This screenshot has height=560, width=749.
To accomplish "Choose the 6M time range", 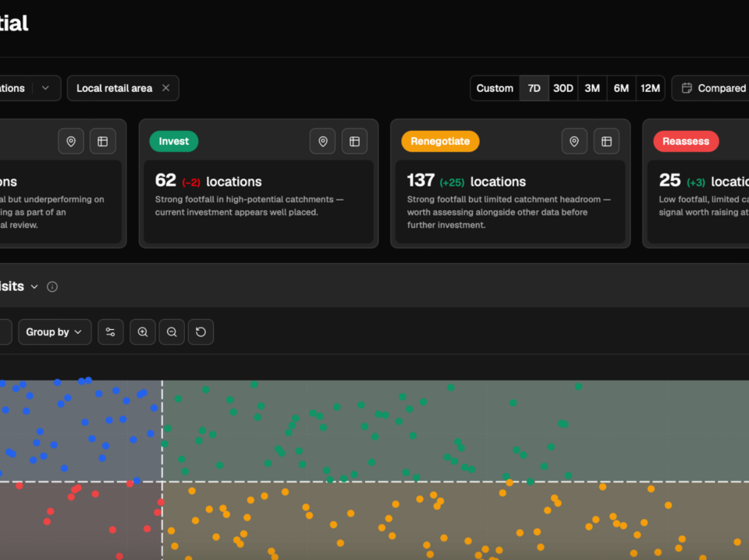I will tap(621, 88).
